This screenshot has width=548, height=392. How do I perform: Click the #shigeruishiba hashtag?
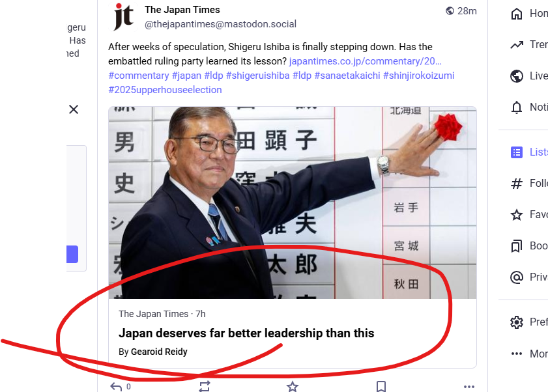[x=257, y=76]
